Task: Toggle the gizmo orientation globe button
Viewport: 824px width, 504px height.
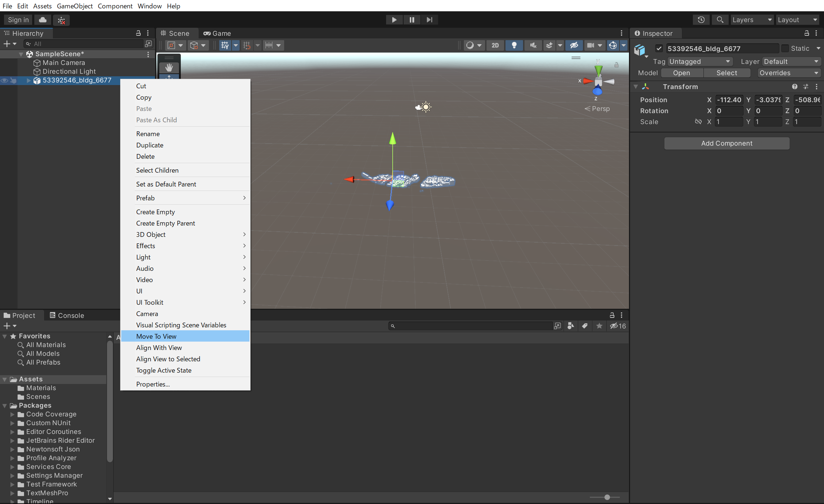Action: (614, 45)
